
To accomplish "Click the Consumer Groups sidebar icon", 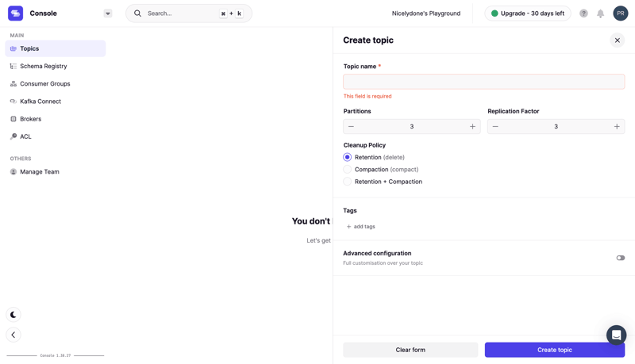I will (13, 84).
